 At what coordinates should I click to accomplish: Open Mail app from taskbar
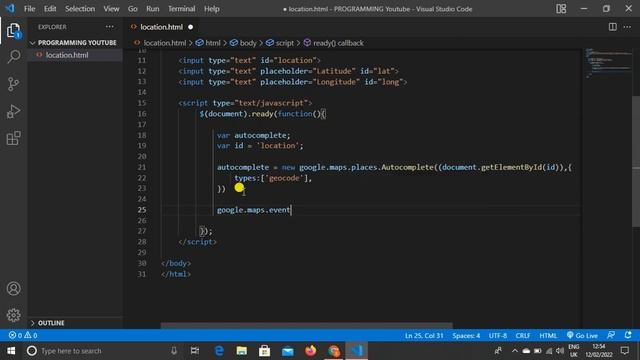click(288, 351)
